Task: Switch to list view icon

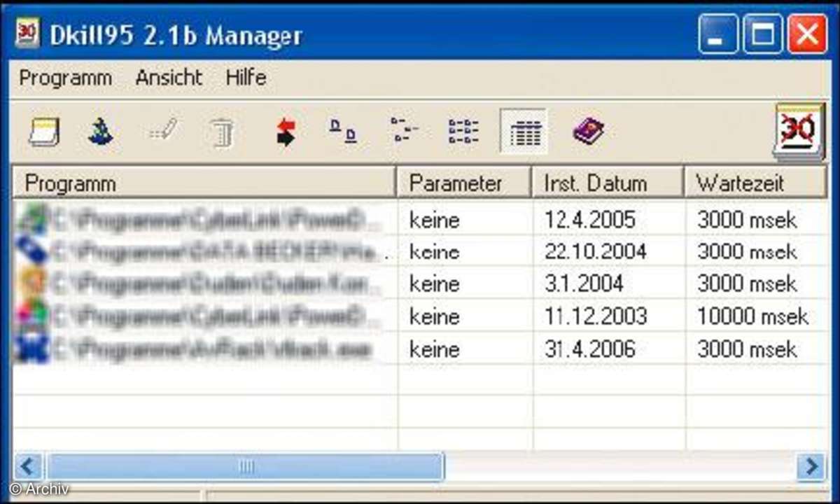Action: tap(463, 132)
